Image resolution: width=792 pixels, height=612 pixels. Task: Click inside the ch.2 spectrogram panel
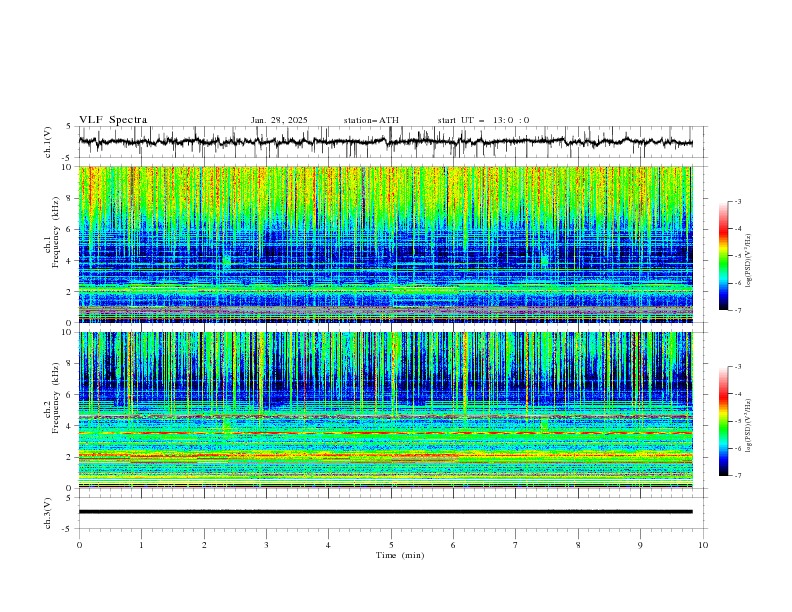(385, 410)
